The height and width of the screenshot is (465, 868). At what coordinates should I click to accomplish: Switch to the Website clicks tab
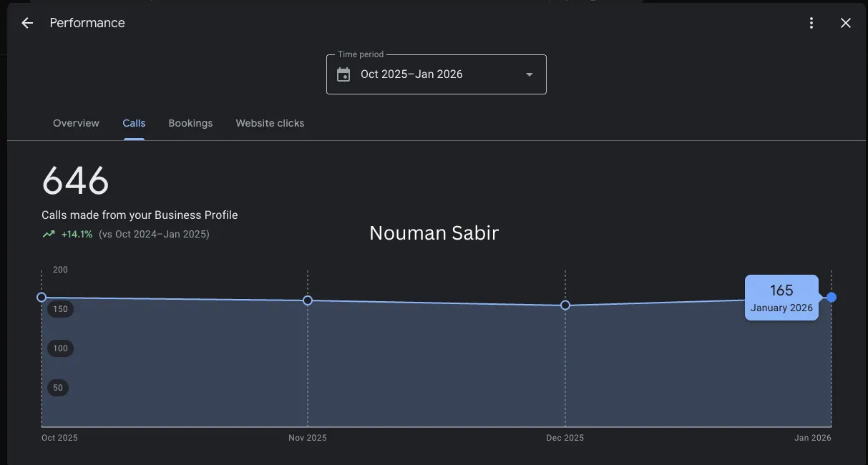270,123
